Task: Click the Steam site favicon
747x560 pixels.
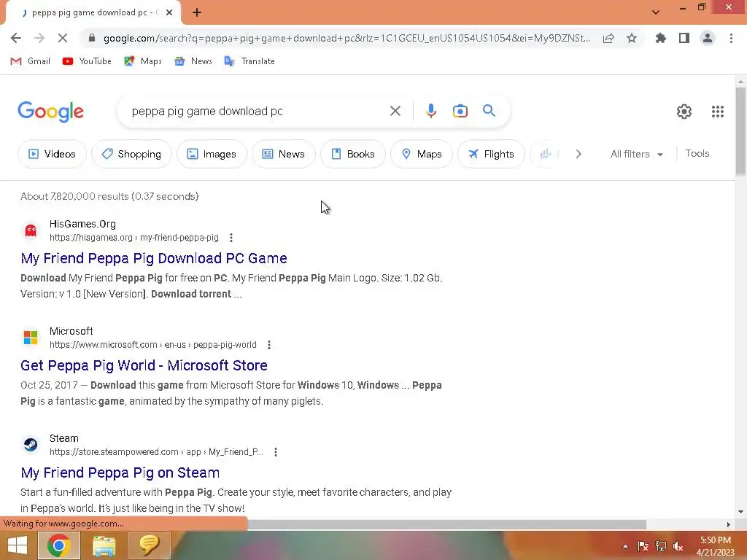Action: (31, 445)
